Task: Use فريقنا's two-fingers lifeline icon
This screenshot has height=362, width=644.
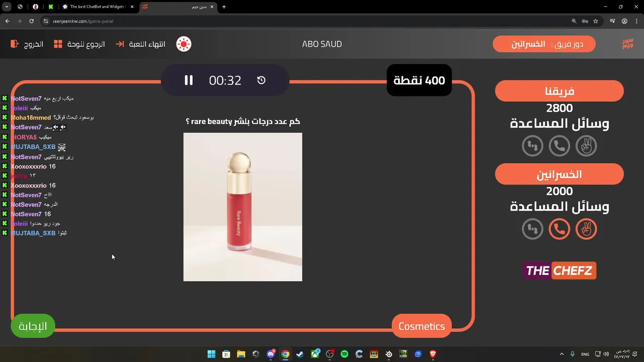Action: point(586,146)
